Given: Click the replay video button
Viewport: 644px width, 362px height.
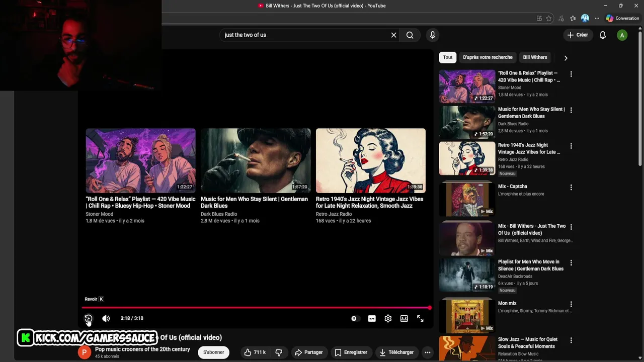Looking at the screenshot, I should 89,318.
